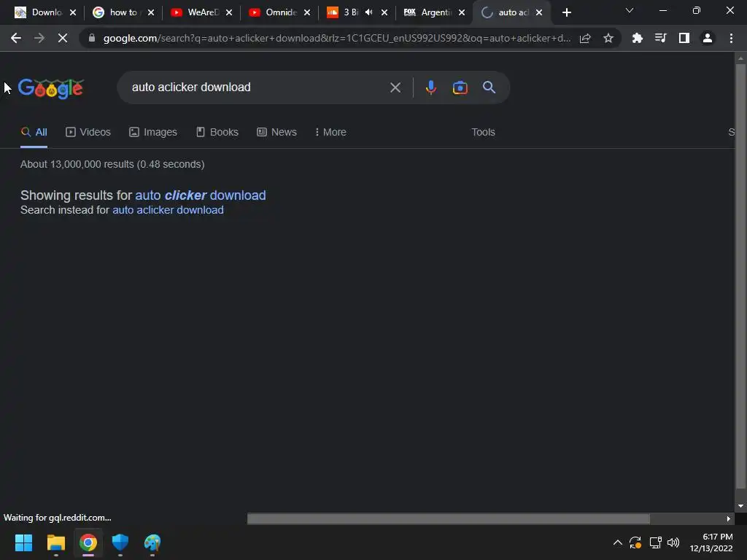This screenshot has height=560, width=747.
Task: View site info via lock icon
Action: [92, 38]
